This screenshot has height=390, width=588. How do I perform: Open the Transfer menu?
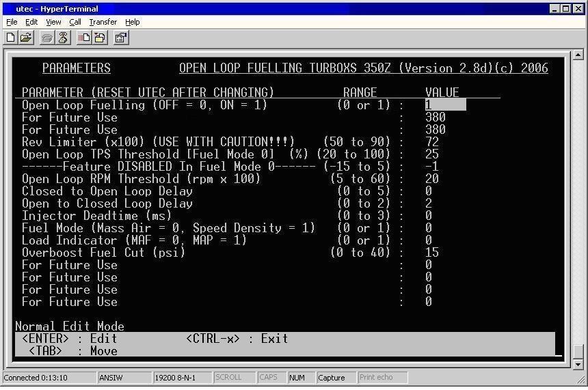coord(103,22)
